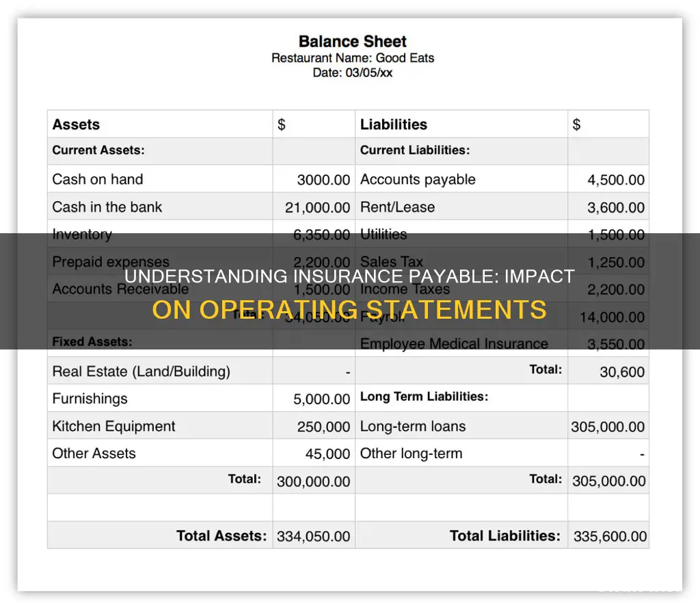Select 'Restaurant Name: Good Eats' line
Viewport: 700px width, 608px height.
pos(353,58)
